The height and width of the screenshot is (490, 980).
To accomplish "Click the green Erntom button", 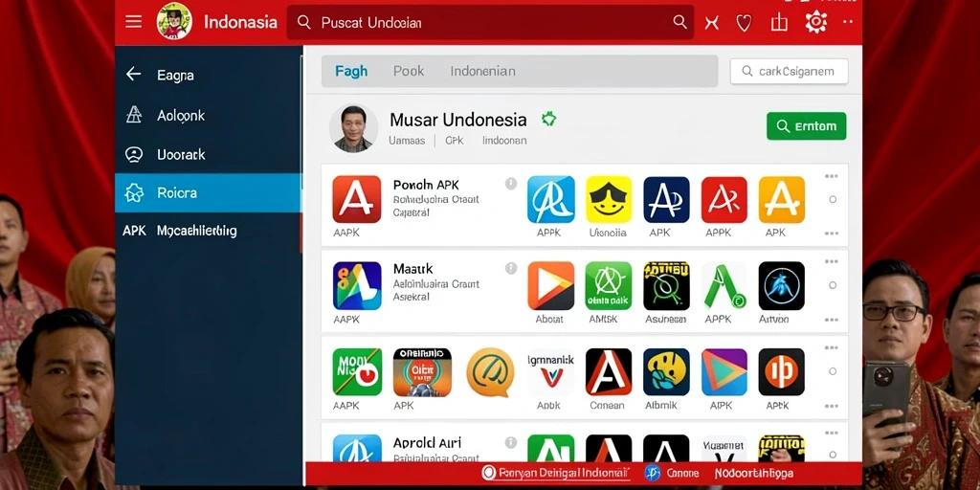I will click(806, 126).
